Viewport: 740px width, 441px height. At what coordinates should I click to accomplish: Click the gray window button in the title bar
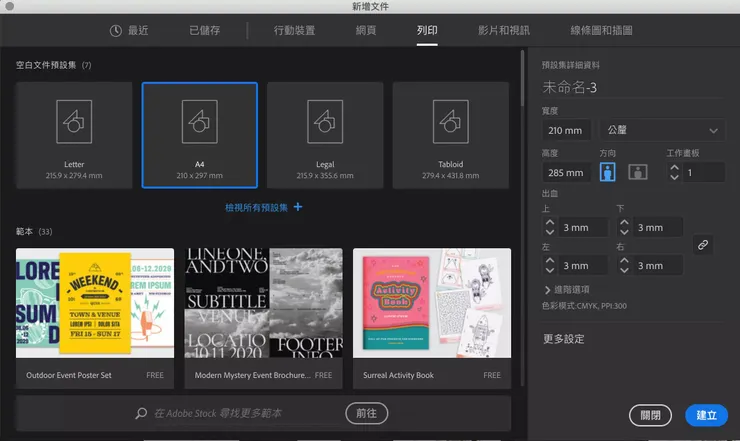point(9,6)
